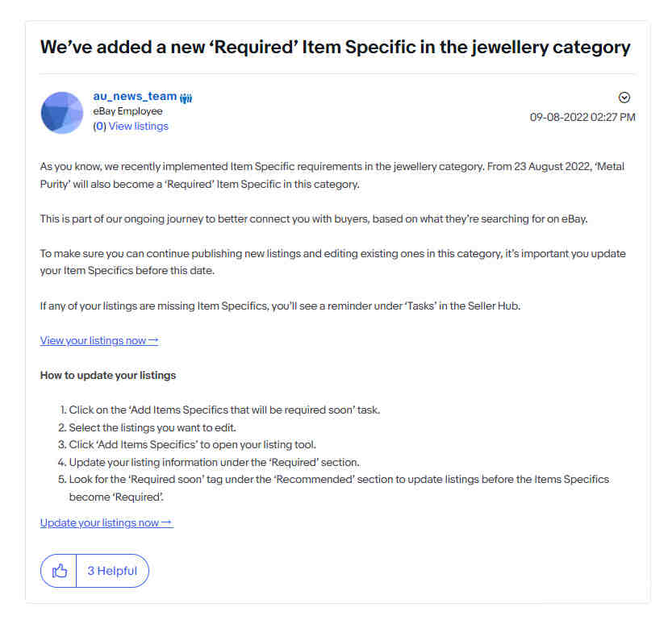Click the (0) feedback score
672x620 pixels.
click(x=99, y=127)
